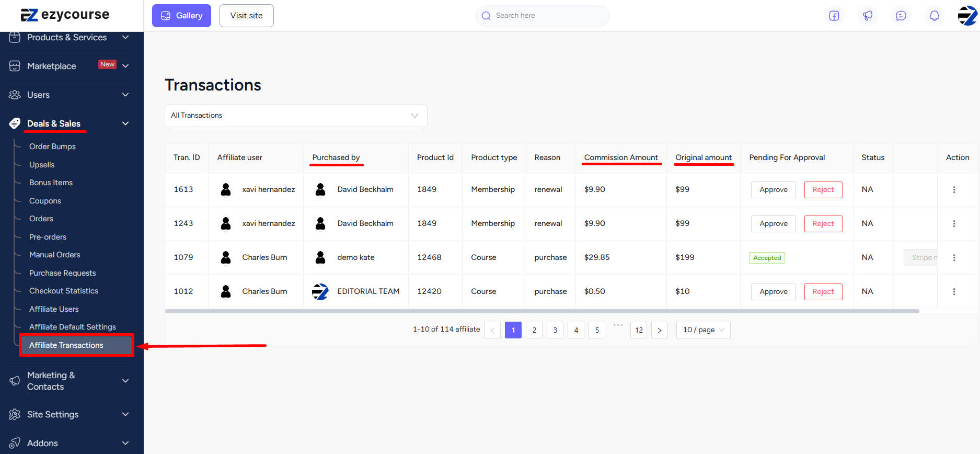Click the Addons sidebar icon

click(15, 443)
